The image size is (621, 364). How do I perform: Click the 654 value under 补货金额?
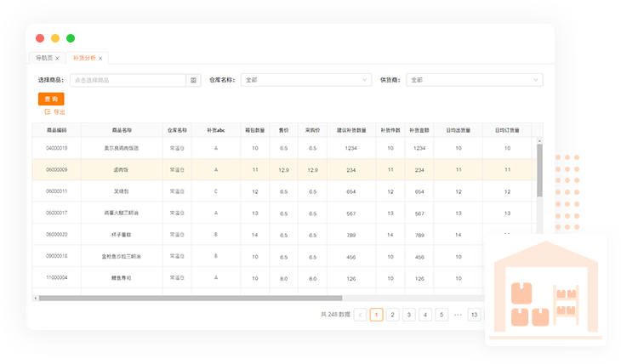[419, 191]
